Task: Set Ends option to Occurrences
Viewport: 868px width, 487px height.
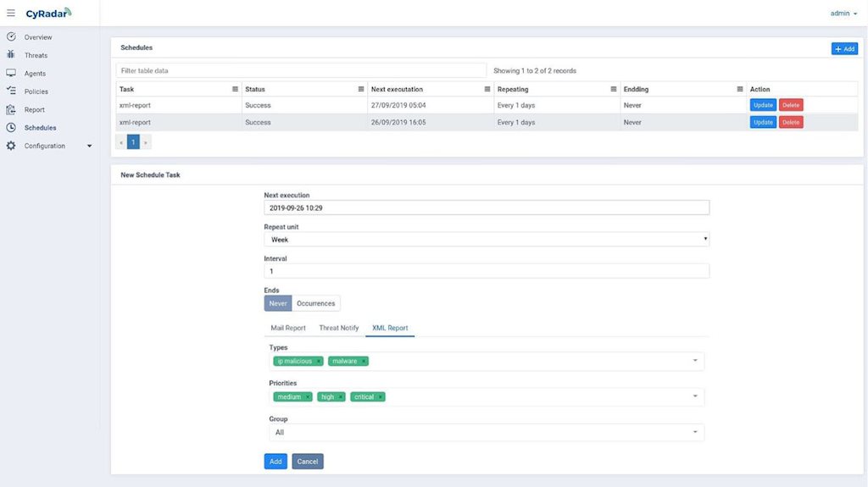Action: tap(315, 303)
